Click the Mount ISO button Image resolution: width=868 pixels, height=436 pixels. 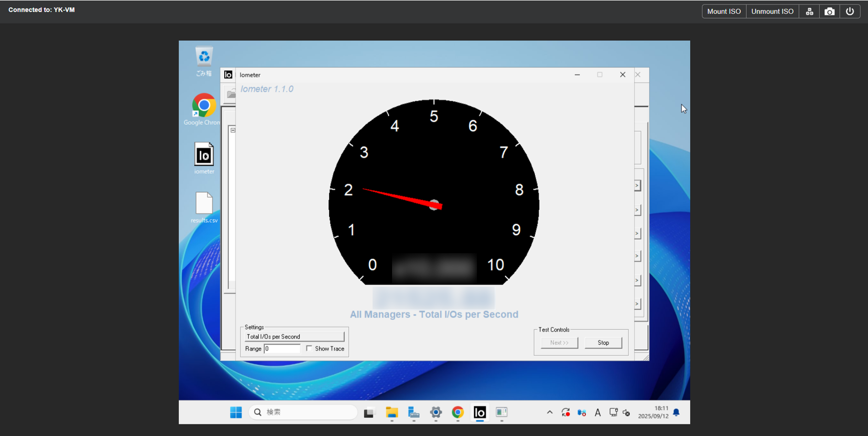click(x=724, y=11)
